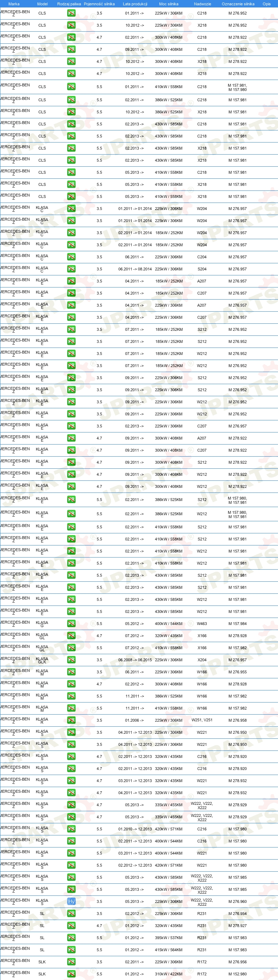
Task: Click the petrol icon in the SL M 278.927 row
Action: [71, 926]
